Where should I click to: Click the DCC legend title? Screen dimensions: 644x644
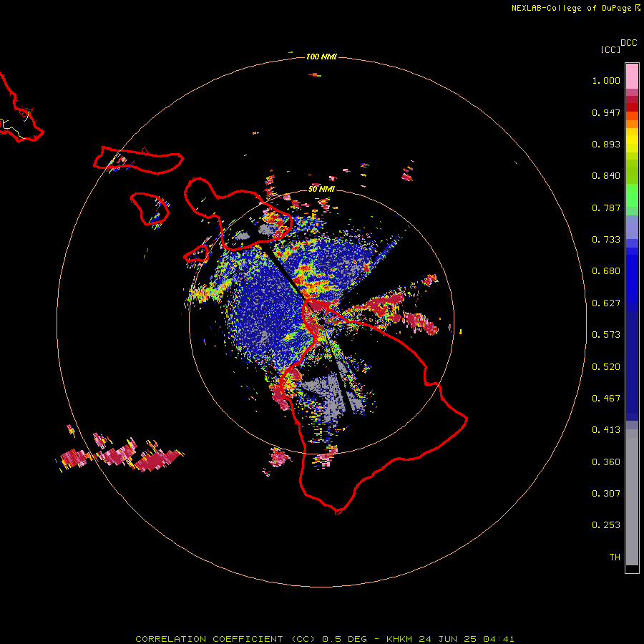click(x=628, y=43)
